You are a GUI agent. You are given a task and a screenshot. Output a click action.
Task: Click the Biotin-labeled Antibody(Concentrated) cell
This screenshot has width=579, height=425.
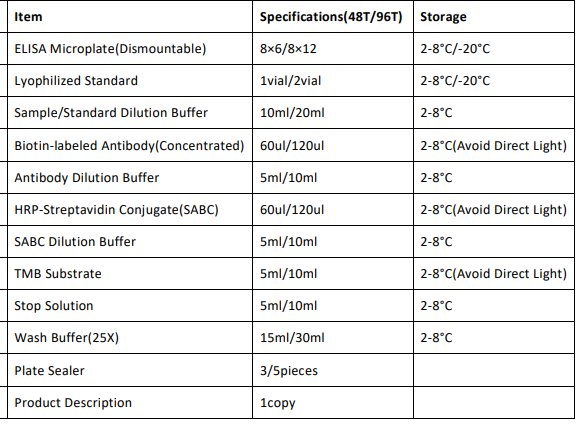[130, 145]
